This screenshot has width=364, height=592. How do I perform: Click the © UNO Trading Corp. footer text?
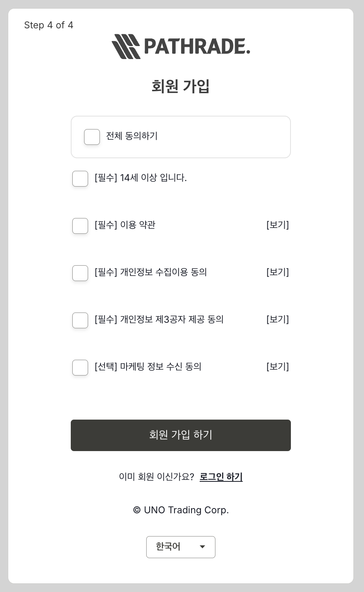[x=181, y=510]
